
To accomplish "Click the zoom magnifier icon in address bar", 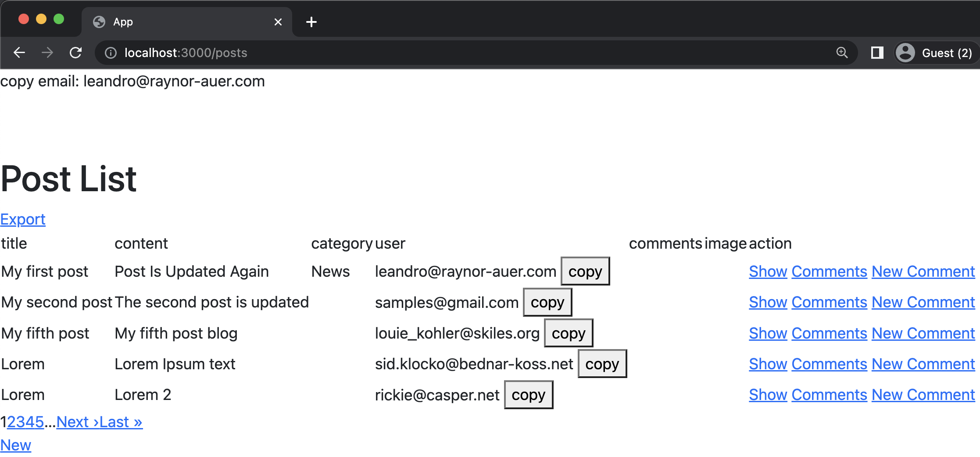I will [x=842, y=53].
